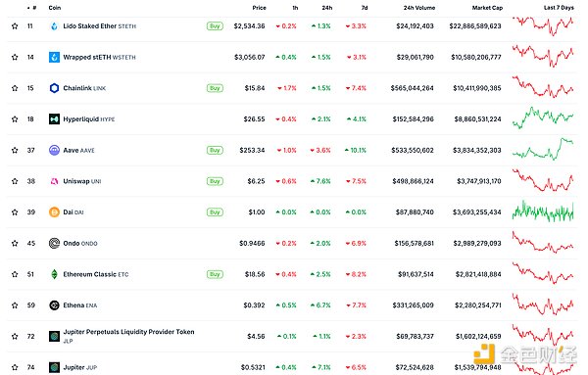Sort table by 24h Volume header
Image resolution: width=588 pixels, height=375 pixels.
[x=419, y=8]
